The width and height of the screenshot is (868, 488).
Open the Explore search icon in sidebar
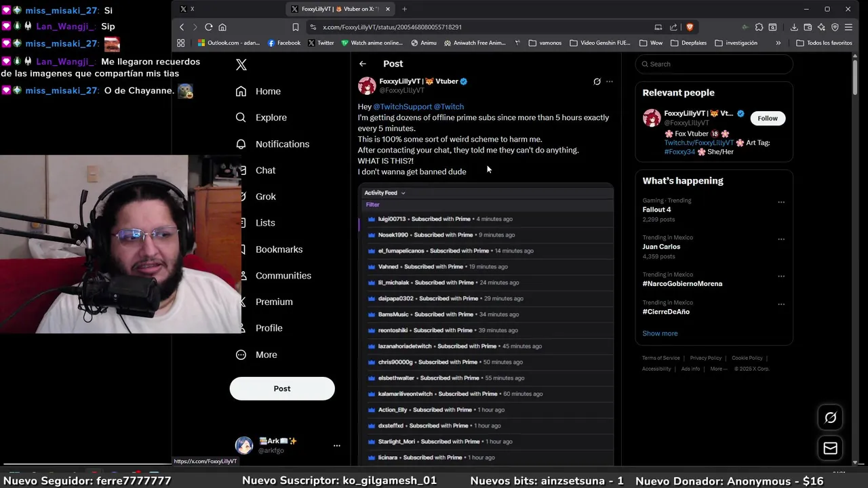[241, 117]
